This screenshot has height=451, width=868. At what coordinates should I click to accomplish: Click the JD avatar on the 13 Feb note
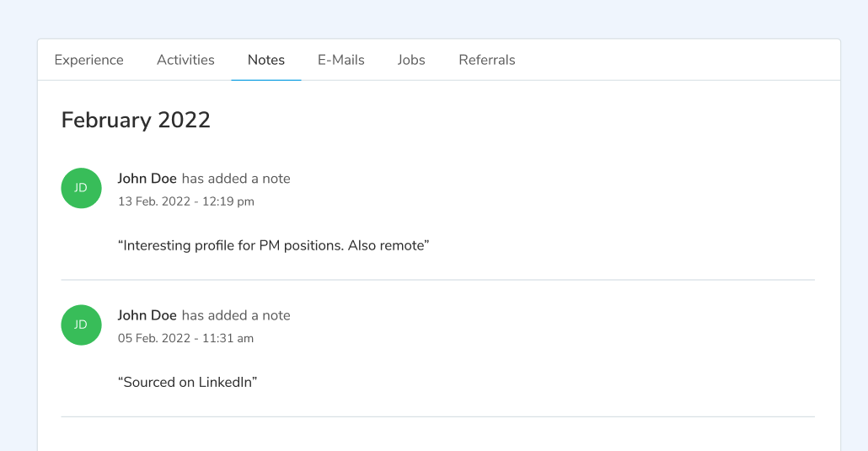(x=81, y=188)
